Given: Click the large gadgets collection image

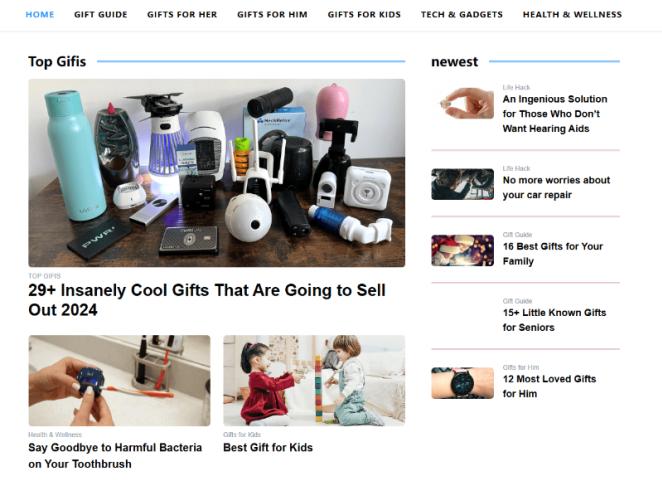Looking at the screenshot, I should 217,173.
